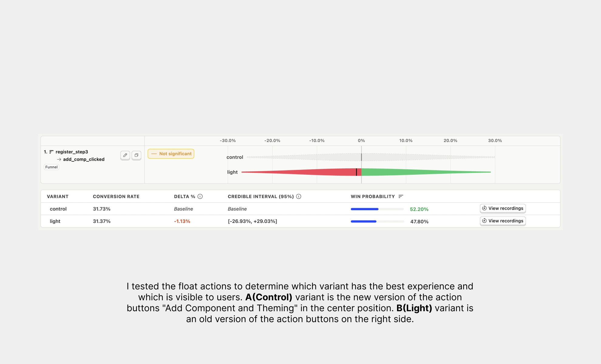Click View recordings for the light variant
This screenshot has width=601, height=364.
(502, 221)
